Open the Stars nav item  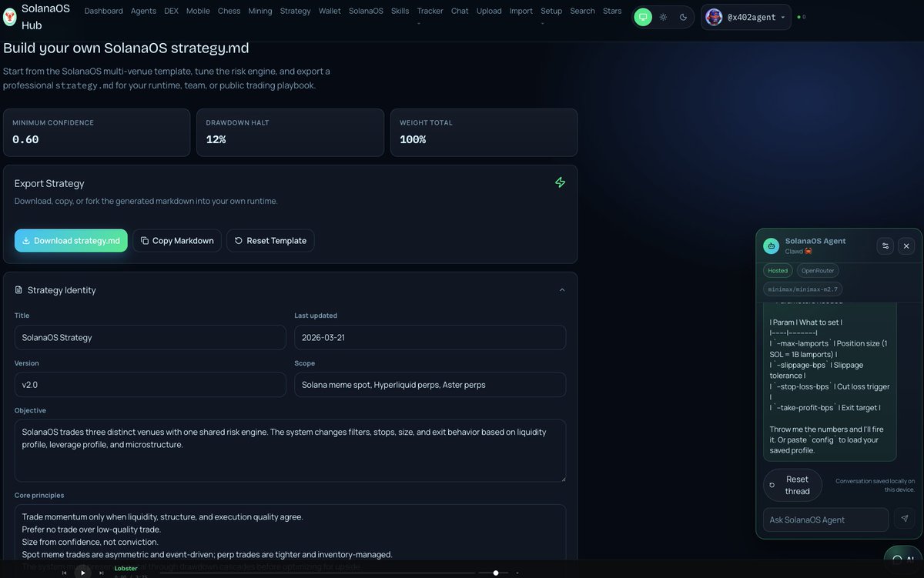point(612,11)
